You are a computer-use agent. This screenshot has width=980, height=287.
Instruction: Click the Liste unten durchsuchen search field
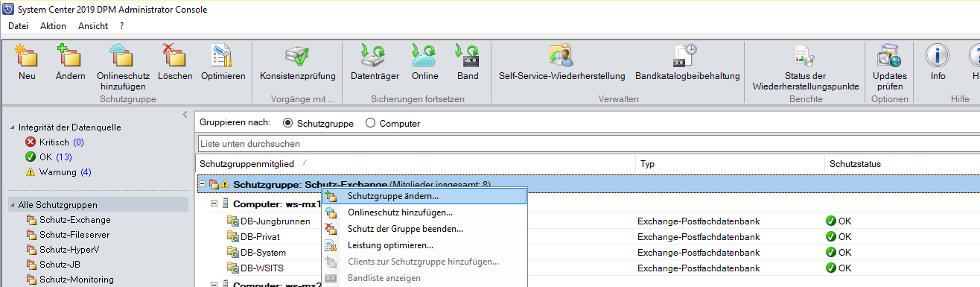pyautogui.click(x=588, y=143)
